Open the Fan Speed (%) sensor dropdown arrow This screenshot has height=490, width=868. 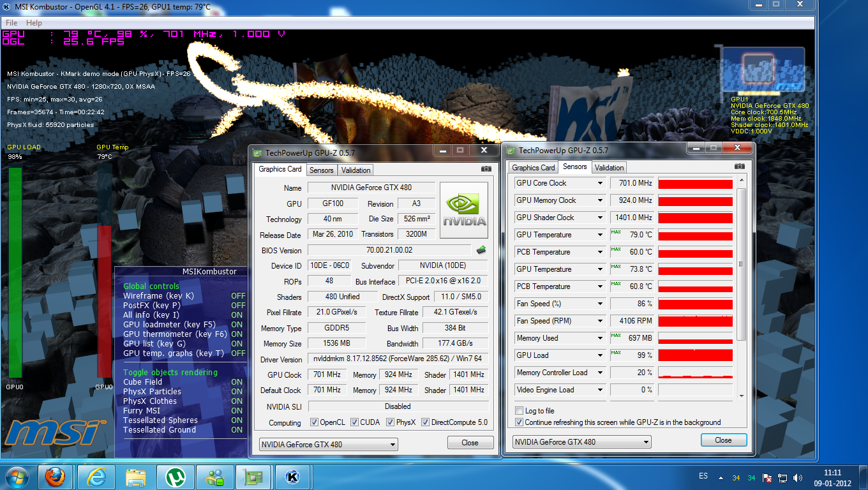point(600,304)
